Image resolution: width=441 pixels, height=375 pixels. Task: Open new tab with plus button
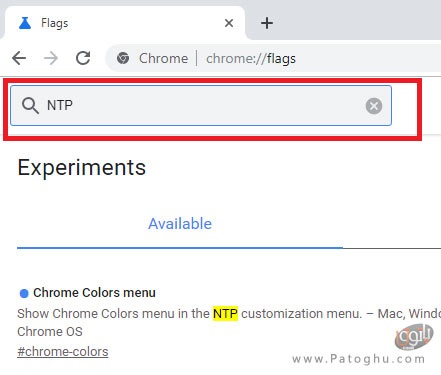pos(267,23)
